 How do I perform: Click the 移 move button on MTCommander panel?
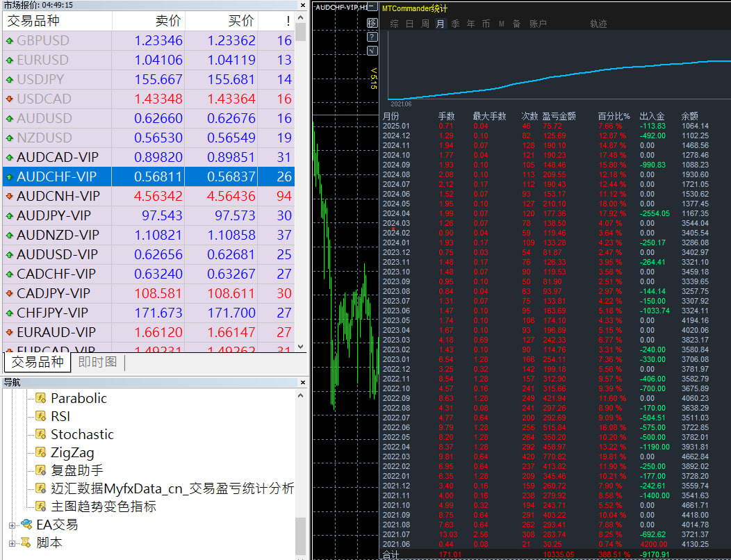(372, 23)
